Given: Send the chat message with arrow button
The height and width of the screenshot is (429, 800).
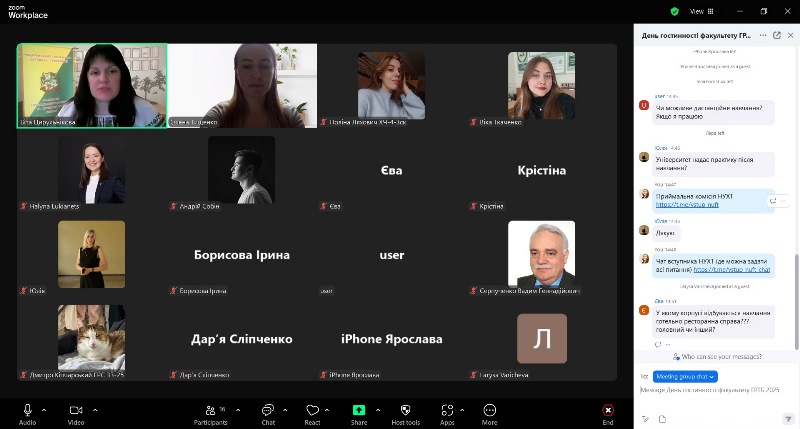Looking at the screenshot, I should [788, 419].
